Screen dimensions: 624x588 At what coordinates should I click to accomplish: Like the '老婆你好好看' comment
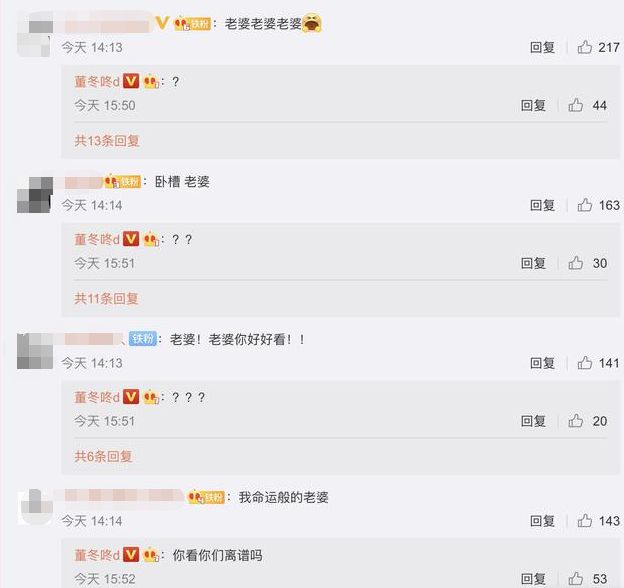tap(585, 363)
